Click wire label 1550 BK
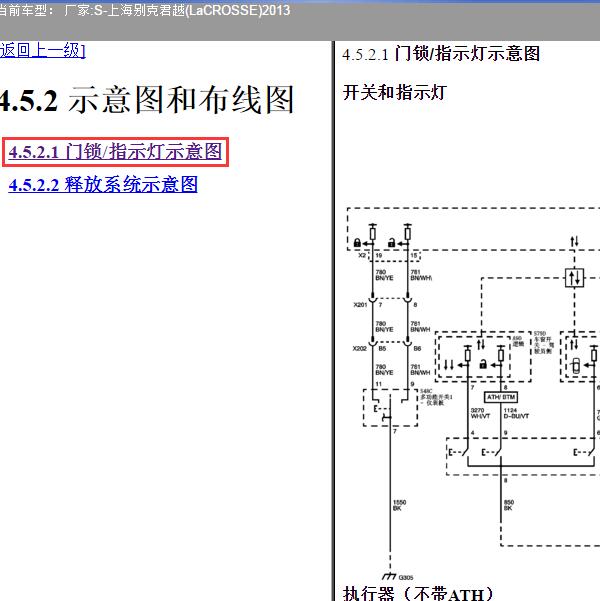 pos(399,505)
